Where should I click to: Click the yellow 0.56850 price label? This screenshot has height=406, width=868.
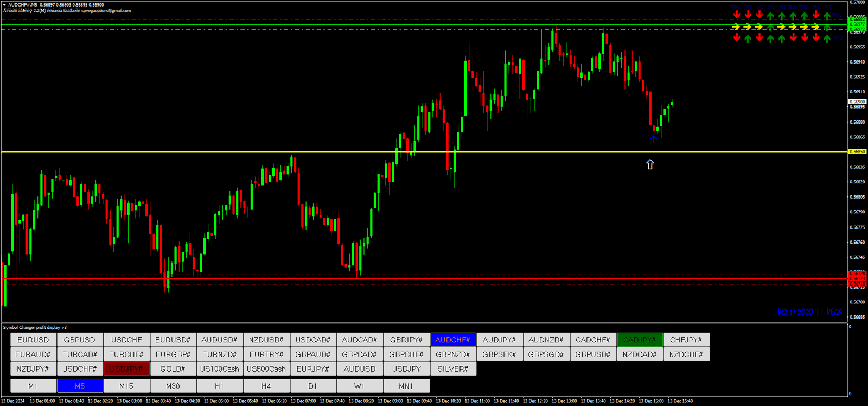tap(857, 152)
